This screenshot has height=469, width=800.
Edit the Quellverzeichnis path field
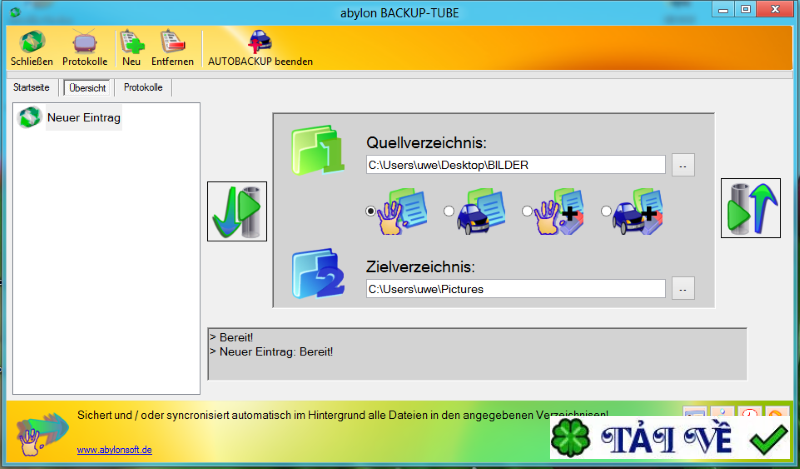[515, 165]
